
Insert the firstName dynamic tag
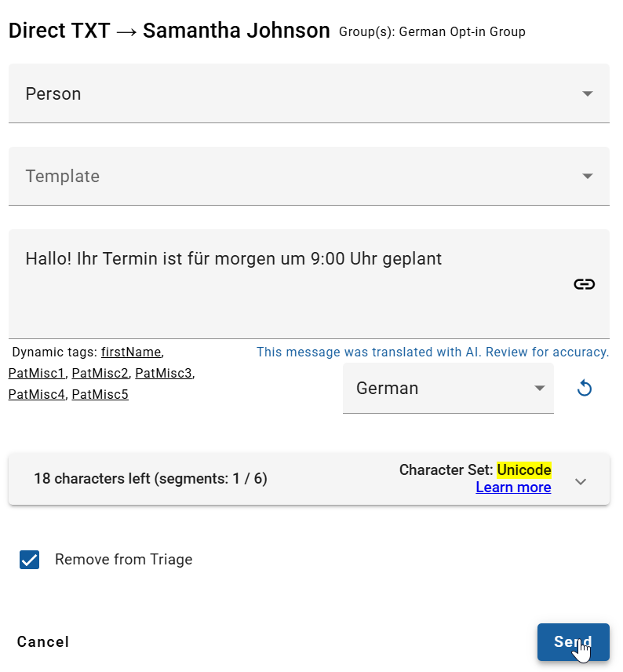tap(131, 352)
